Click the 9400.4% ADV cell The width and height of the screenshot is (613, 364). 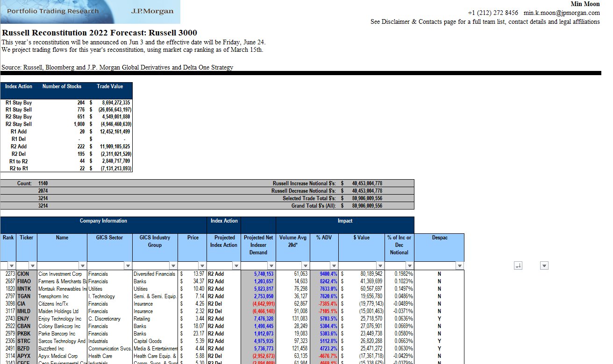click(324, 274)
